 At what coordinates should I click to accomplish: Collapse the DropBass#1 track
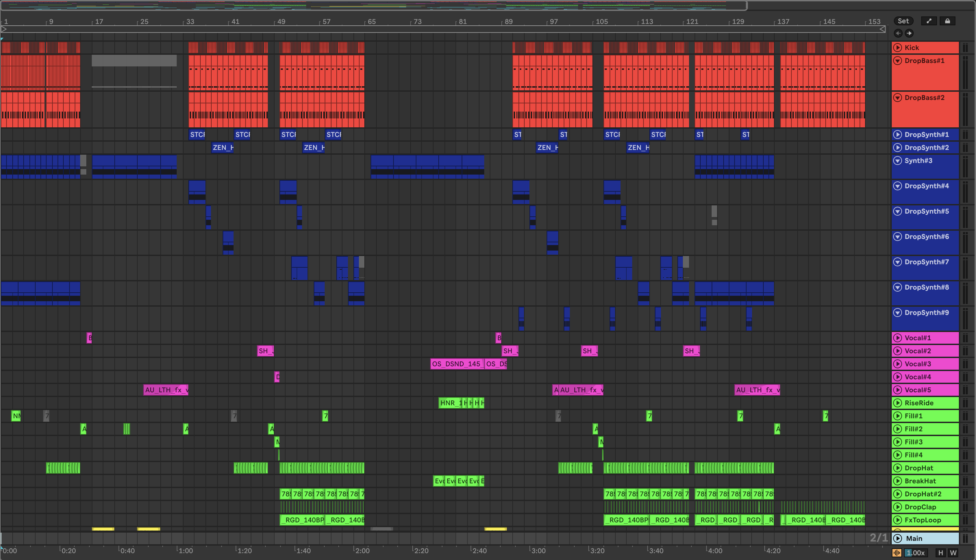coord(898,61)
